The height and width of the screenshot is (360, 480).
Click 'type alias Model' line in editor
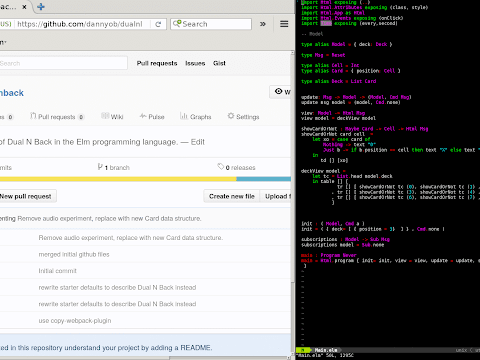347,44
